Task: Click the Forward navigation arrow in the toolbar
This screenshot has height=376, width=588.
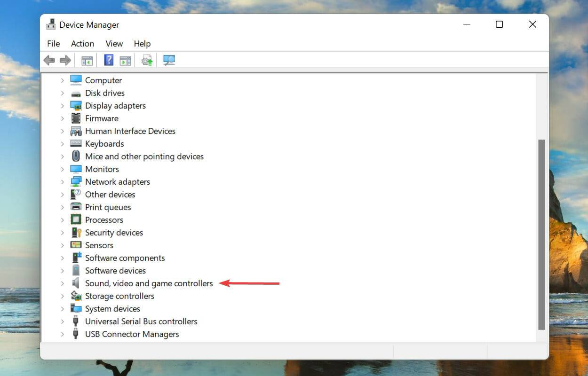Action: (x=65, y=60)
